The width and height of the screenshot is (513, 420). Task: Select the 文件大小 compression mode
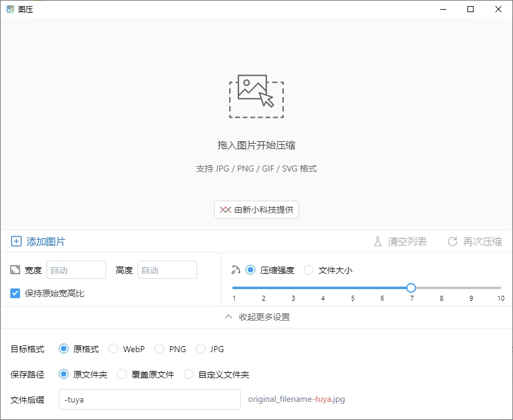pyautogui.click(x=309, y=270)
